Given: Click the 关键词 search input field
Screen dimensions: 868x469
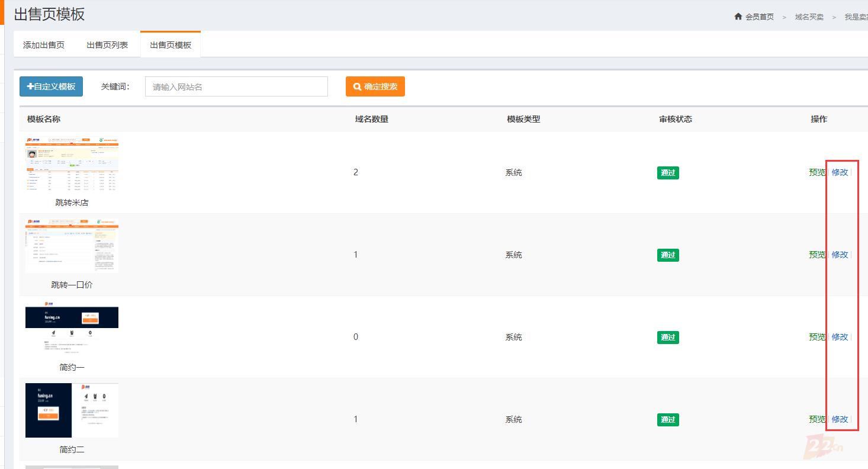Looking at the screenshot, I should point(236,86).
